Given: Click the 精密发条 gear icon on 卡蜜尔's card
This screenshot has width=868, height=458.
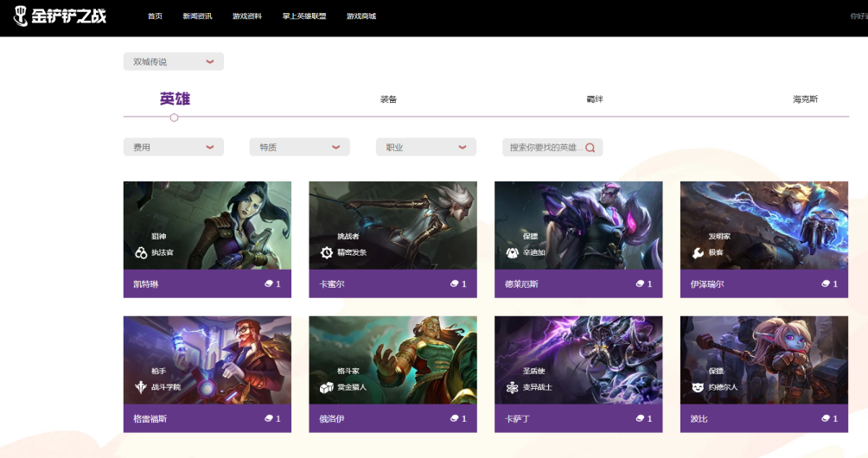Looking at the screenshot, I should pyautogui.click(x=327, y=253).
